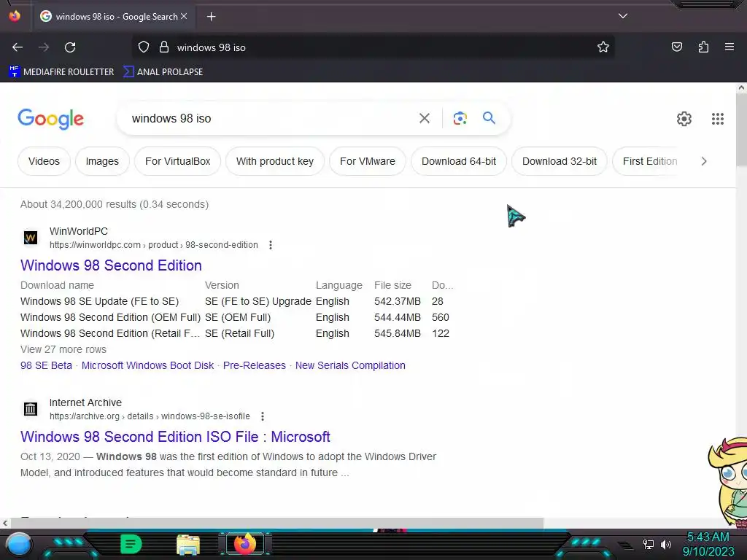
Task: Click the Internet Archive favicon
Action: point(31,408)
